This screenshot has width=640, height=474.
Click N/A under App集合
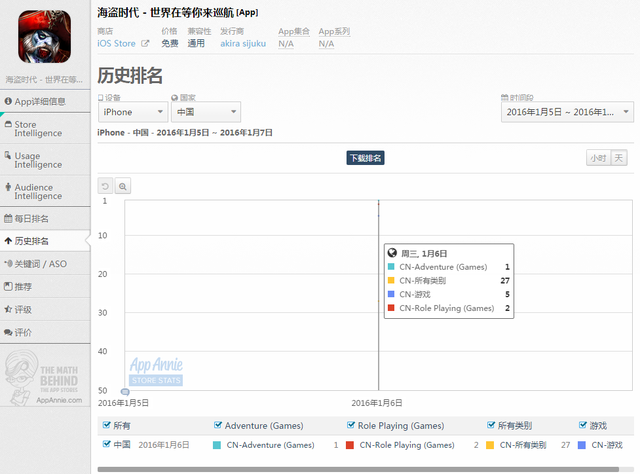pos(286,44)
